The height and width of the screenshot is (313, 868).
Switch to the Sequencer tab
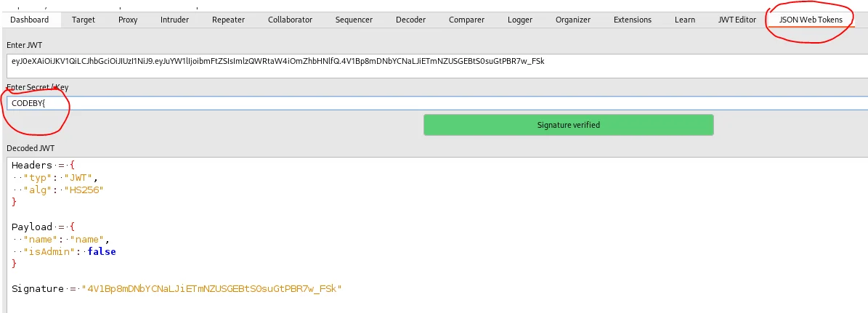(354, 20)
